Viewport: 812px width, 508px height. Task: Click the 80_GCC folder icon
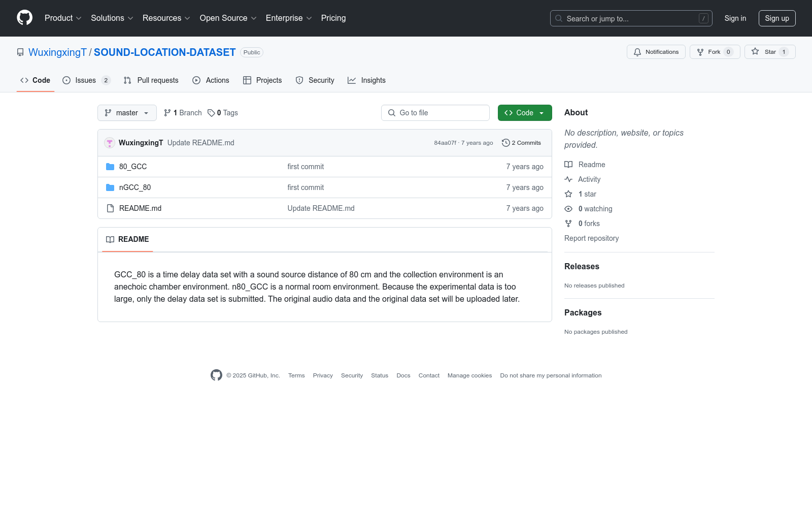click(110, 167)
